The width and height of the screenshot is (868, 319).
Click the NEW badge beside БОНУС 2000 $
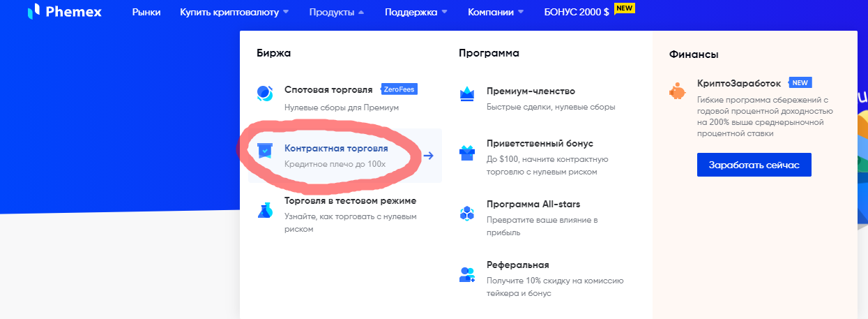click(625, 8)
